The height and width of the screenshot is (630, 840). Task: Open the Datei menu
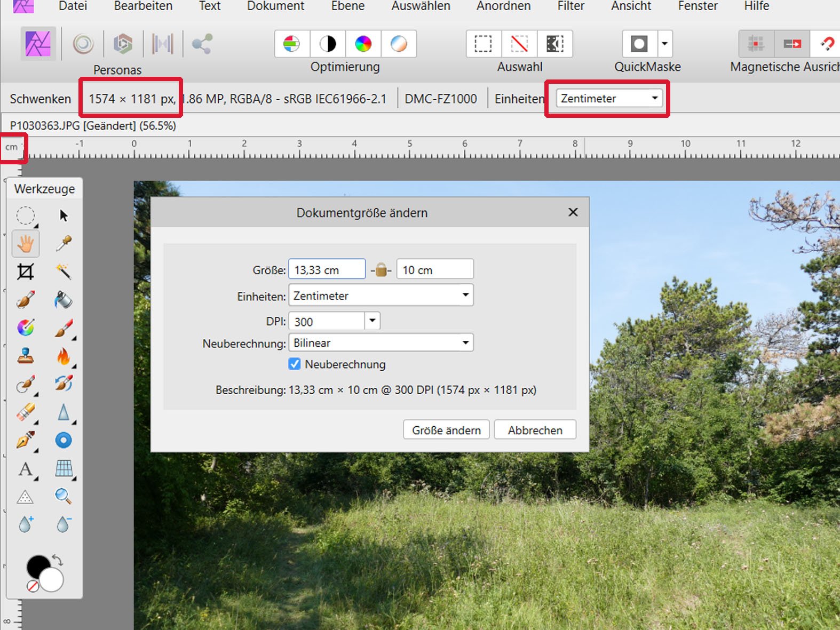[73, 6]
